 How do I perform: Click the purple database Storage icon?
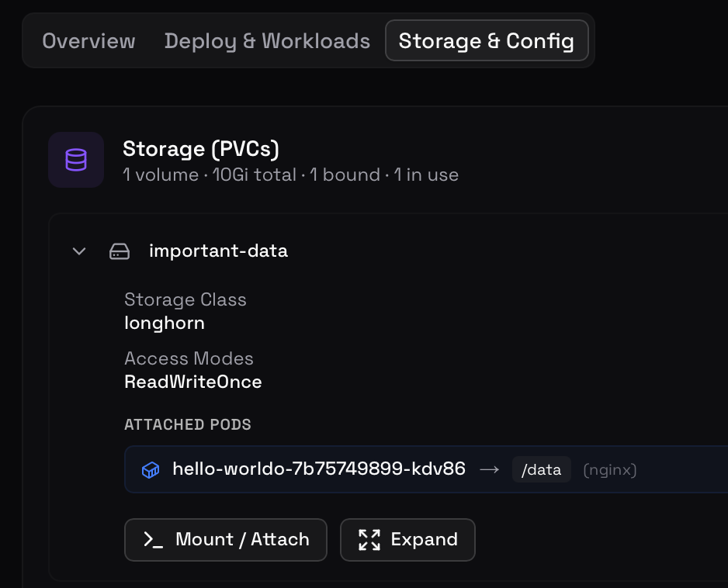[x=76, y=160]
